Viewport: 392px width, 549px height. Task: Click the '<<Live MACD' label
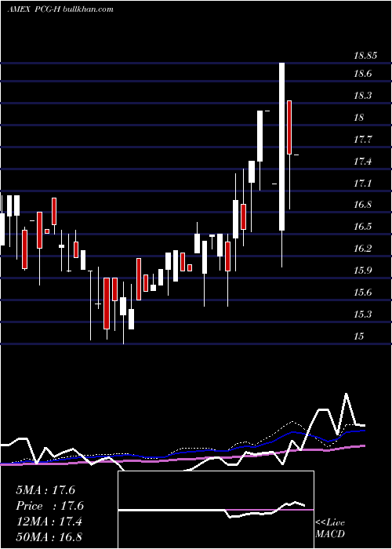tap(330, 528)
